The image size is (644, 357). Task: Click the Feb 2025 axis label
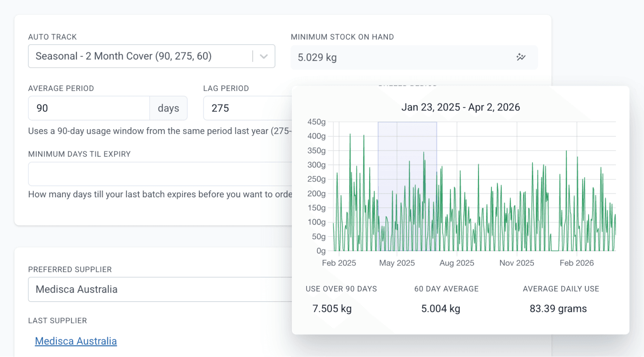(x=339, y=263)
